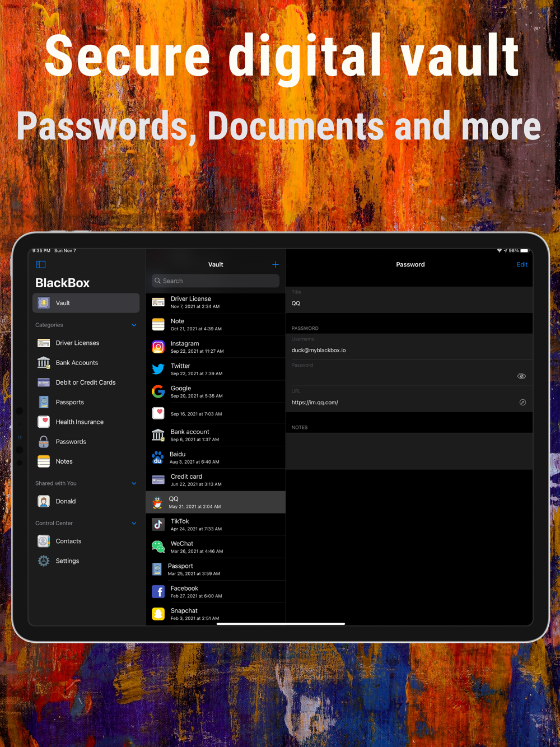The image size is (560, 747).
Task: Toggle the sidebar panel icon
Action: tap(40, 264)
